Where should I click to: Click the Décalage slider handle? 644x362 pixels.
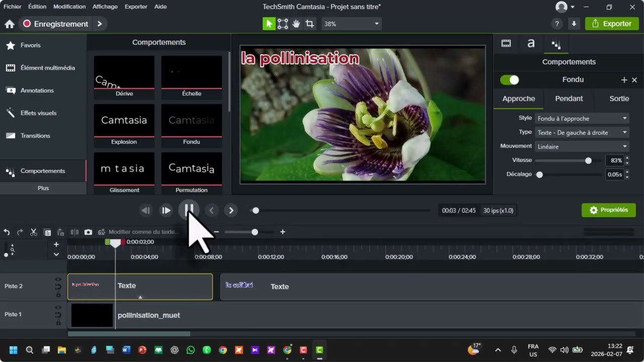pos(539,175)
